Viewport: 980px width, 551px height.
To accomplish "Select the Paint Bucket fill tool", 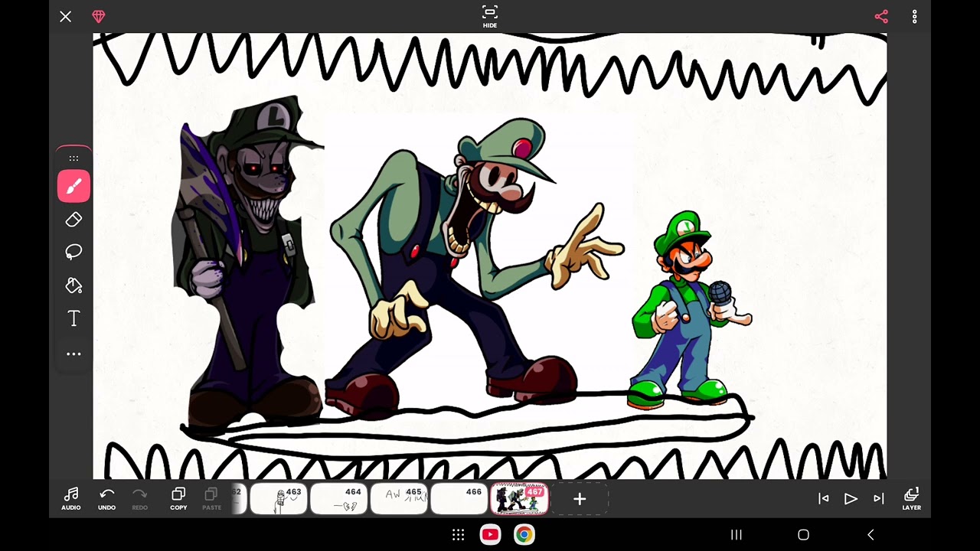I will coord(73,285).
